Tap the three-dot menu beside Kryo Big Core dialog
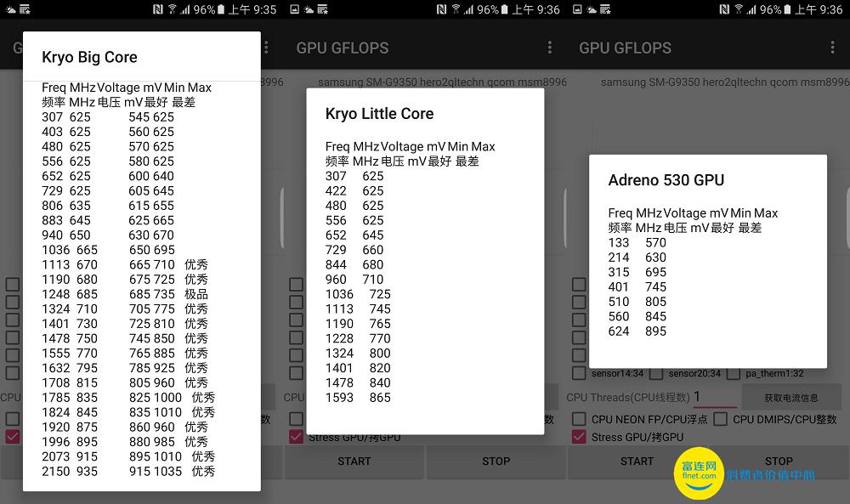850x504 pixels. [268, 48]
